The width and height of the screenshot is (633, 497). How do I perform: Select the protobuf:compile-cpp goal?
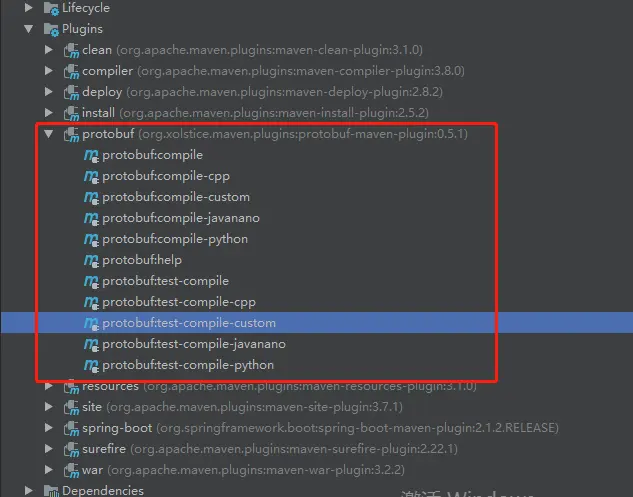click(x=166, y=176)
